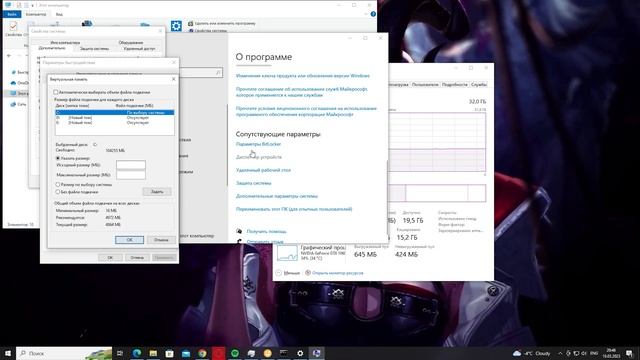Viewport: 640px width, 360px height.
Task: Launch Microsoft Edge from taskbar
Action: point(137,353)
